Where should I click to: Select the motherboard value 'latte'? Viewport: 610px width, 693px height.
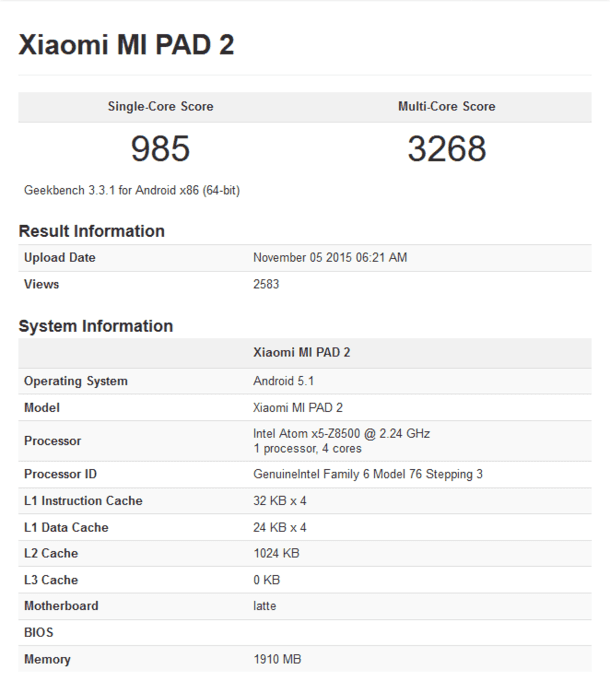point(265,606)
